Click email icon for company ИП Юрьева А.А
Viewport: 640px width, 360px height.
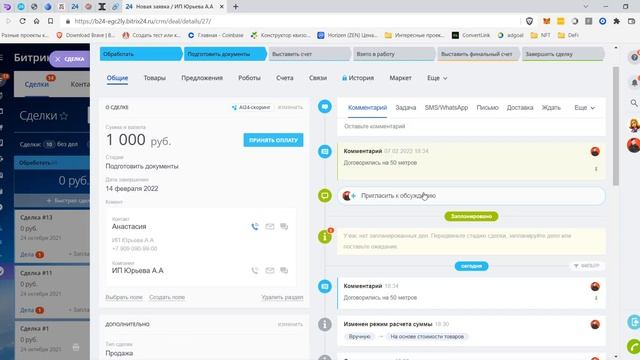coord(270,270)
